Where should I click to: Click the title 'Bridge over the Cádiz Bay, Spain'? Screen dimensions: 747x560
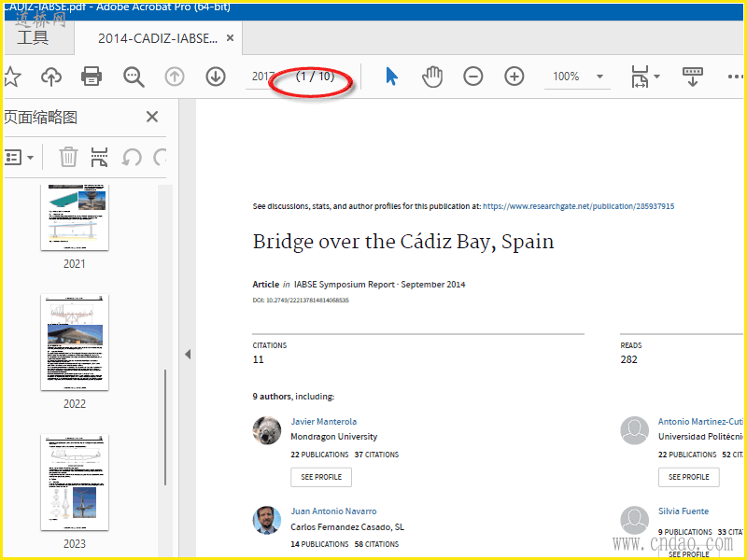click(403, 242)
